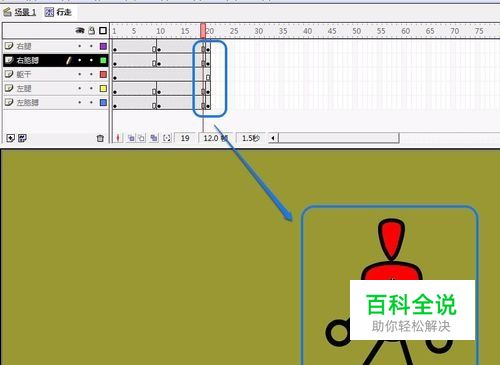This screenshot has height=365, width=500.
Task: Click the 左胳膊 layer type icon
Action: click(x=9, y=102)
